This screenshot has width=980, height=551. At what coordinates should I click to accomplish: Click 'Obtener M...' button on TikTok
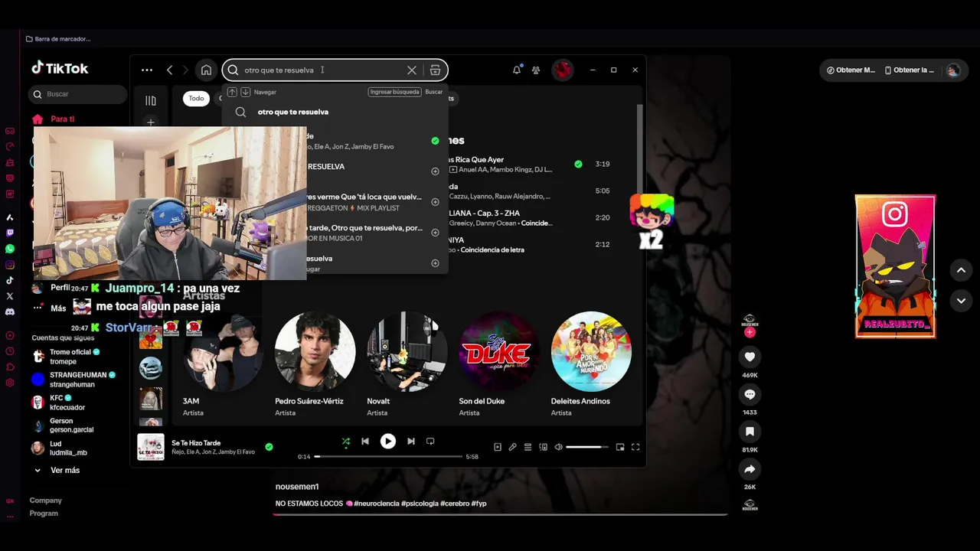(851, 70)
